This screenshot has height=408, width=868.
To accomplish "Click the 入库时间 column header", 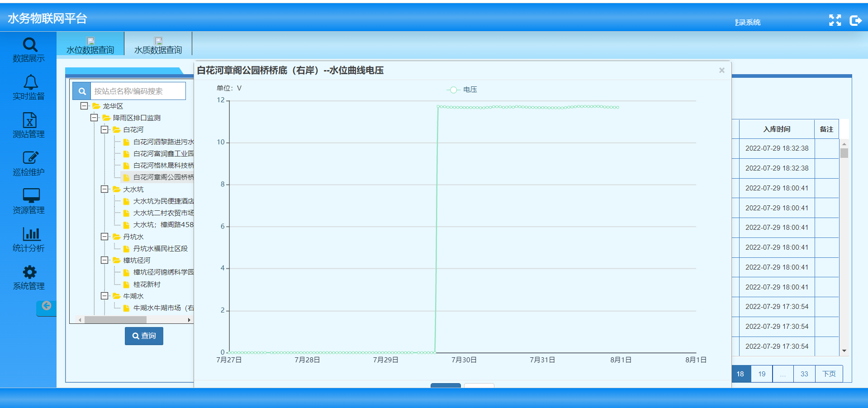I will click(777, 129).
